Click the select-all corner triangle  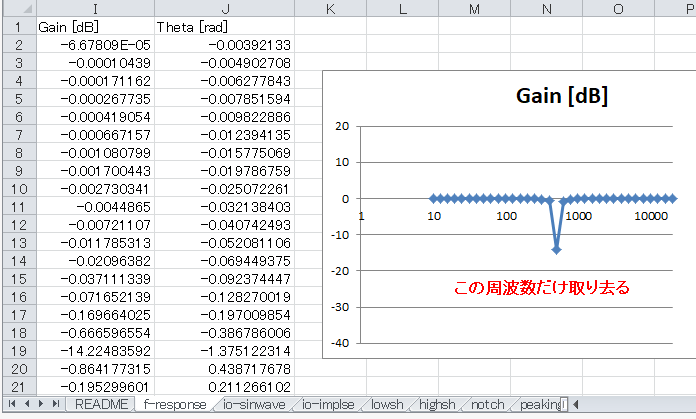tap(20, 8)
